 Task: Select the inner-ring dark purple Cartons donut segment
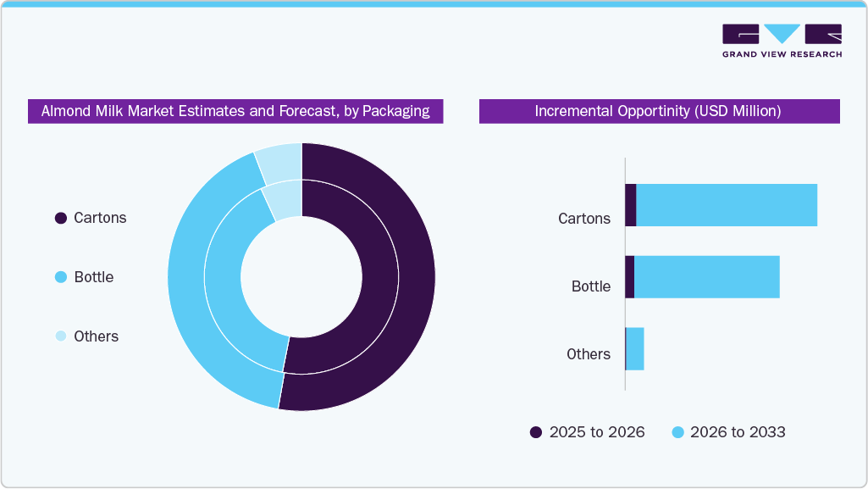click(379, 277)
